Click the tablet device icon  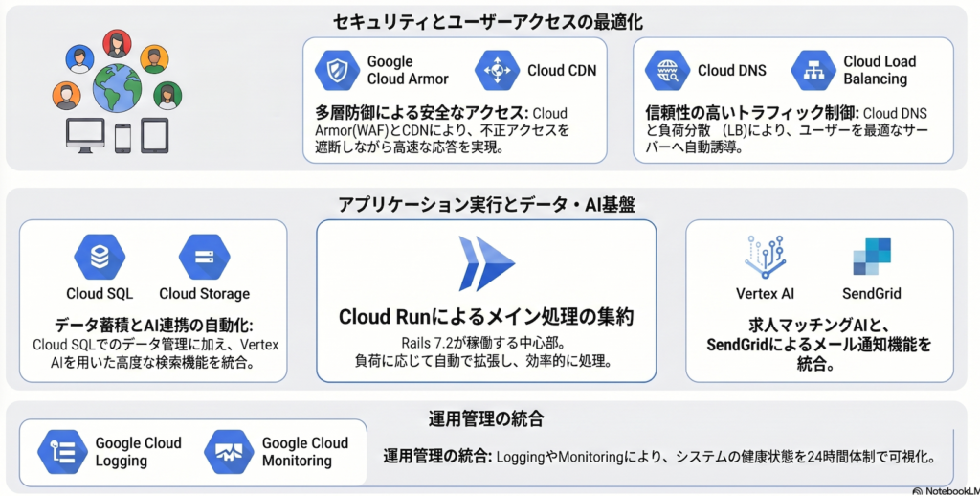pyautogui.click(x=155, y=135)
